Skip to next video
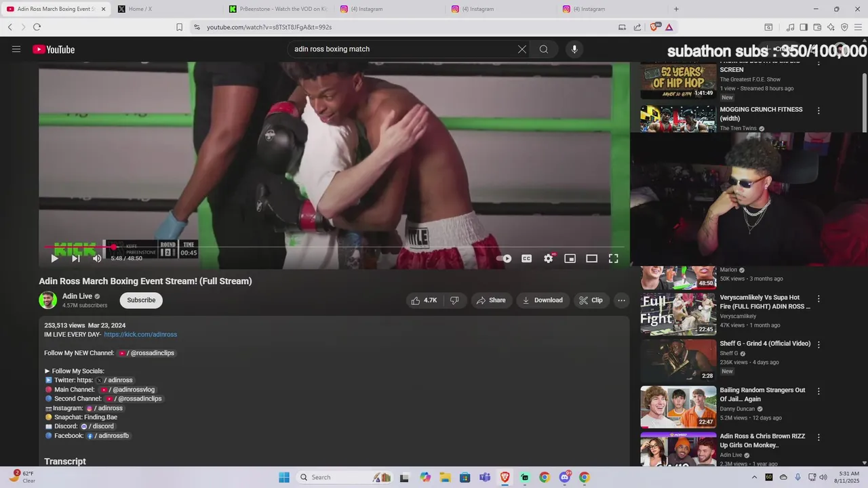 pos(76,258)
